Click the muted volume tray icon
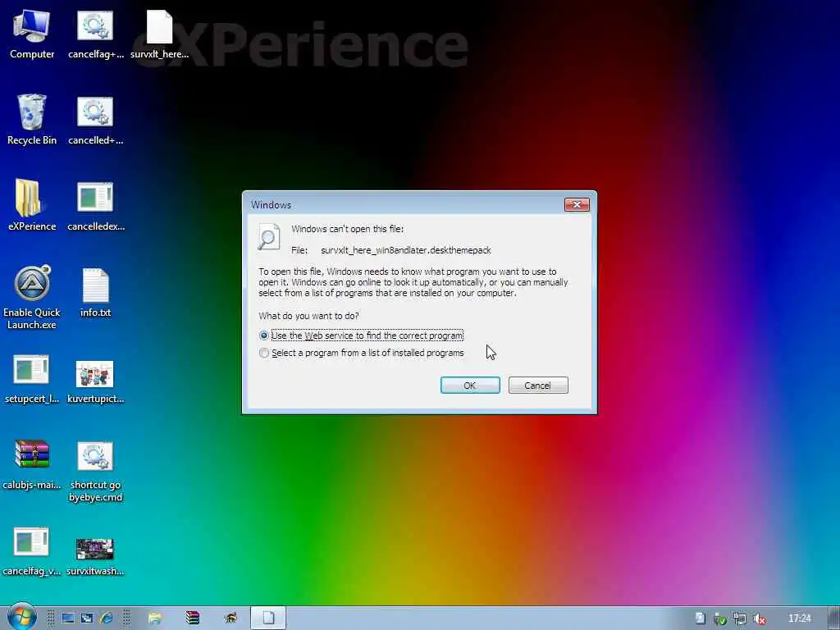The height and width of the screenshot is (630, 840). coord(759,619)
